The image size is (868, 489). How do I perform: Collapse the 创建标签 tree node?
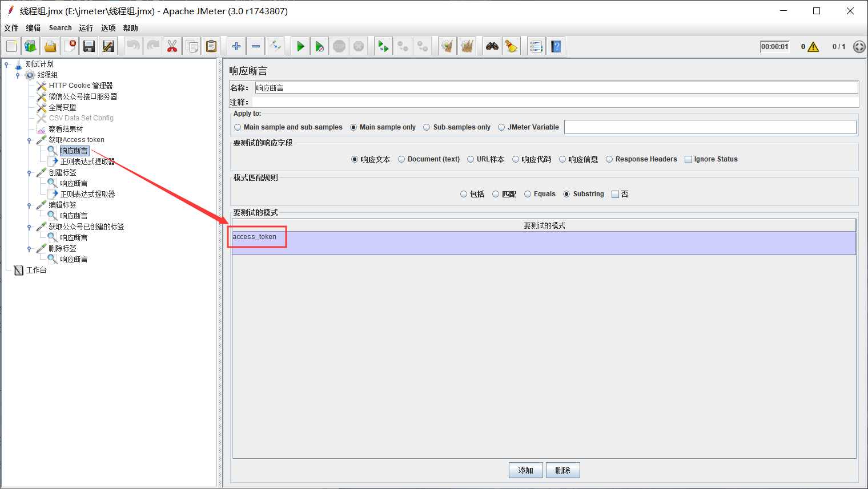[29, 172]
